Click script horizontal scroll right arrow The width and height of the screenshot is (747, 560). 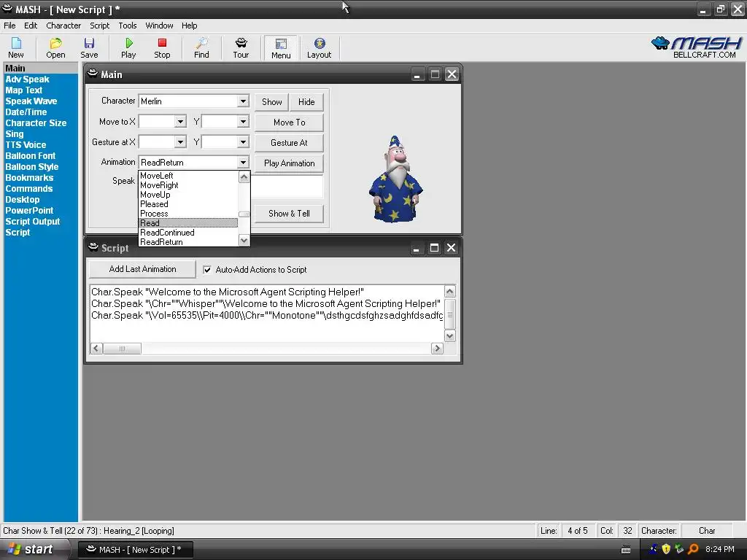coord(437,349)
